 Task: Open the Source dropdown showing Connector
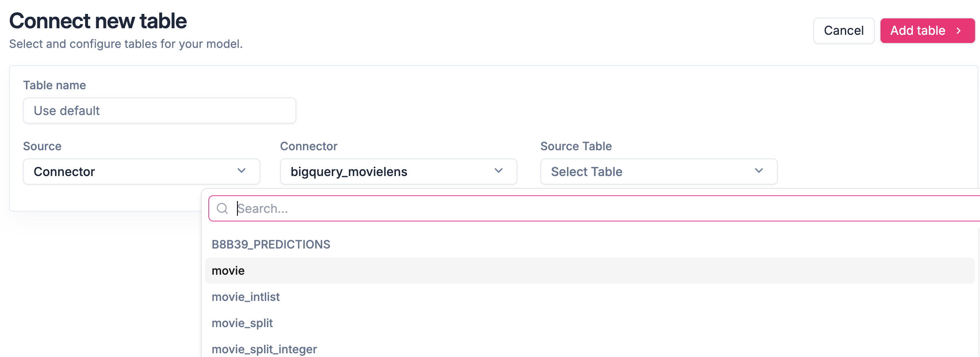(142, 172)
